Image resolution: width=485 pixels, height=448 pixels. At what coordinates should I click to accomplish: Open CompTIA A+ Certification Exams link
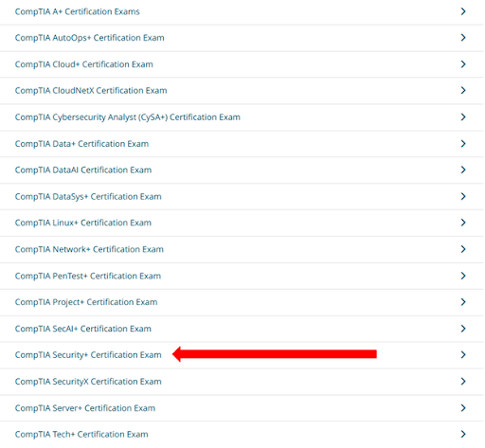78,11
